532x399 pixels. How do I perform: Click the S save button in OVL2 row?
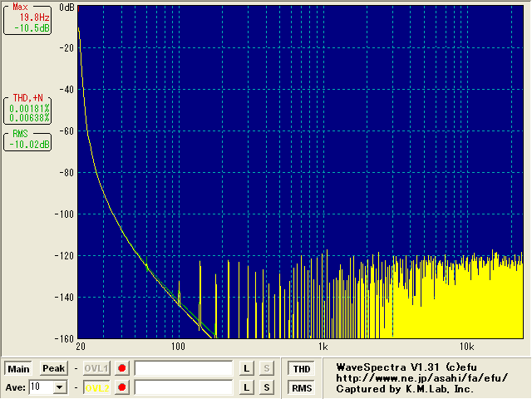pyautogui.click(x=266, y=387)
